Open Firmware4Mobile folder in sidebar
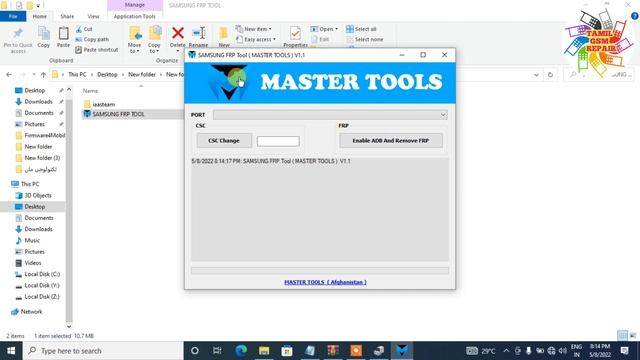The height and width of the screenshot is (360, 640). point(40,135)
